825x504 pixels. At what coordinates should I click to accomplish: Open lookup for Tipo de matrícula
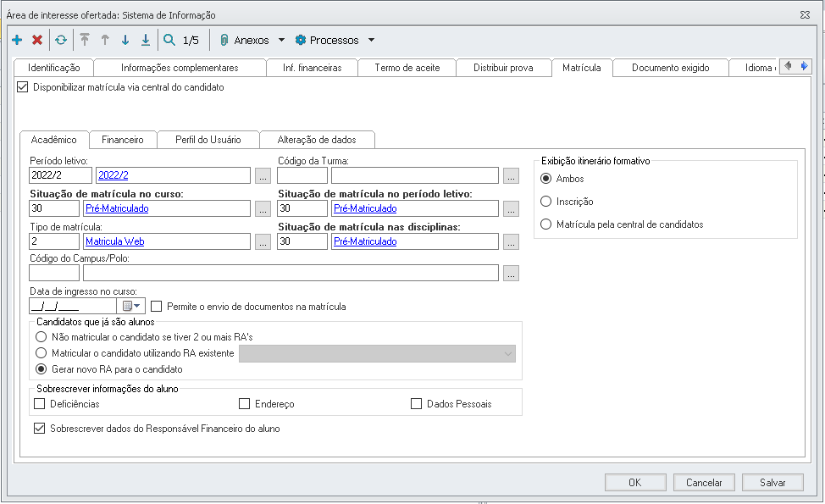[263, 241]
